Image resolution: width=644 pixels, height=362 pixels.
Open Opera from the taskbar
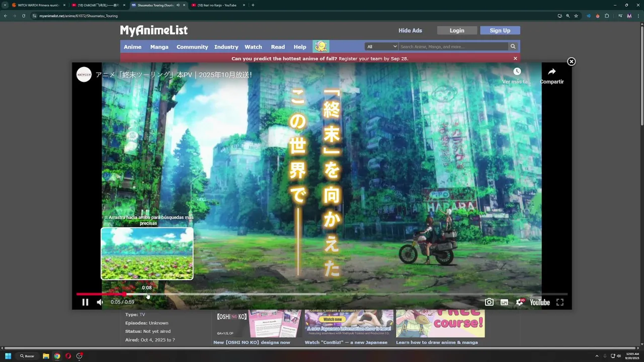(68, 356)
